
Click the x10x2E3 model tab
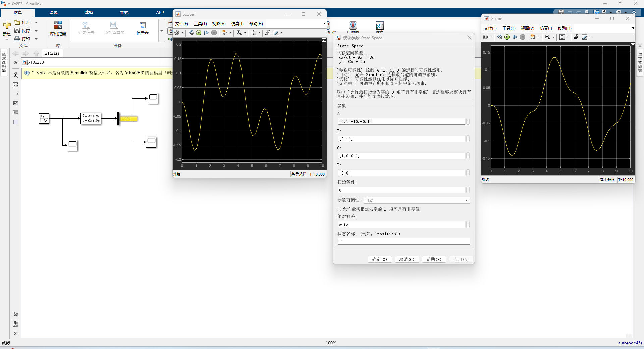click(x=52, y=54)
